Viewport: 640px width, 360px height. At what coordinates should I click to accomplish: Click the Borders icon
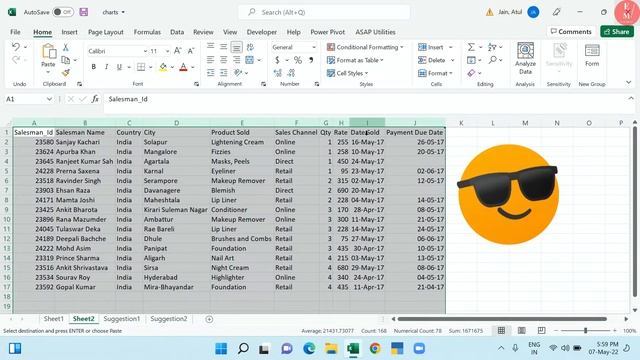click(141, 67)
